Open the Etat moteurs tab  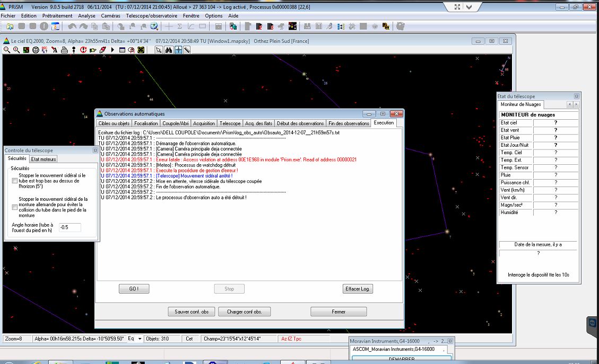tap(43, 159)
